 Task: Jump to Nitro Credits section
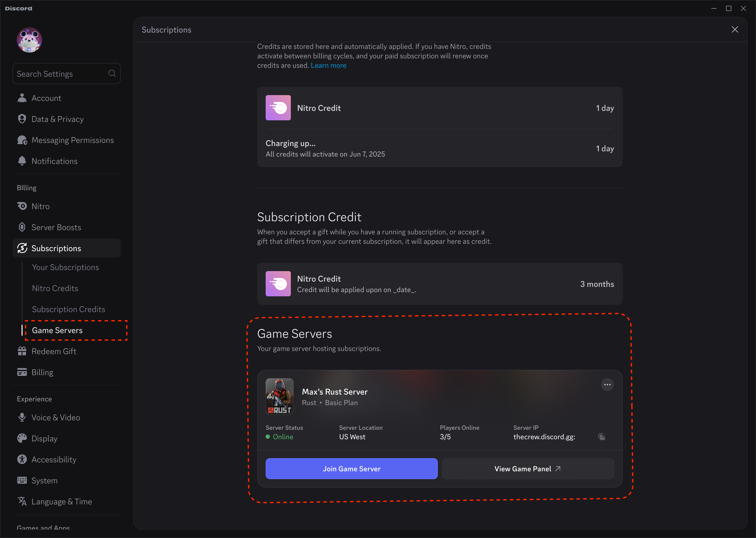[55, 288]
